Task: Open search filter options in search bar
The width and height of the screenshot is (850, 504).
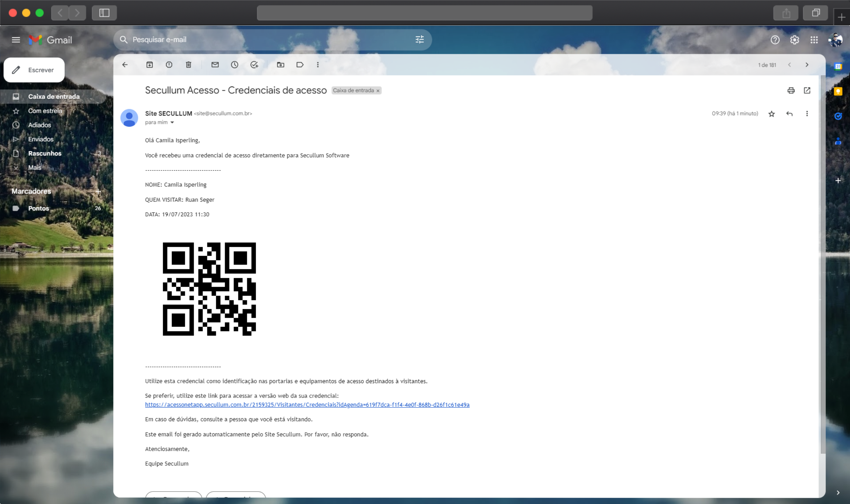Action: (419, 40)
